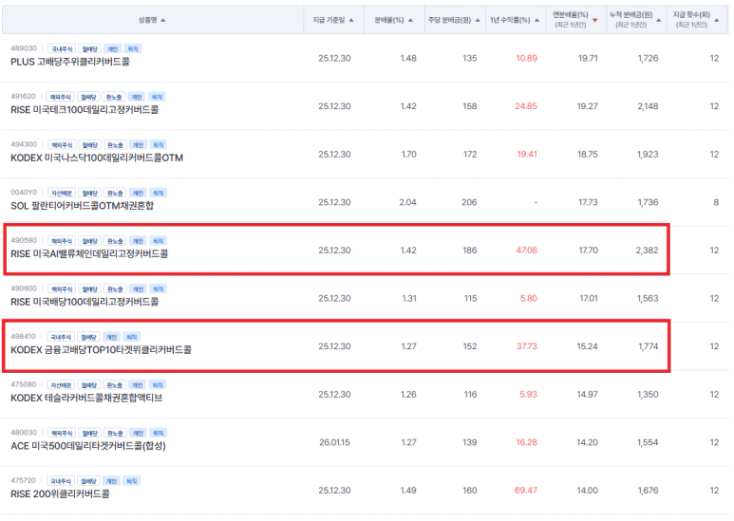The image size is (734, 521).
Task: Select ticker code 498410
Action: 23,336
